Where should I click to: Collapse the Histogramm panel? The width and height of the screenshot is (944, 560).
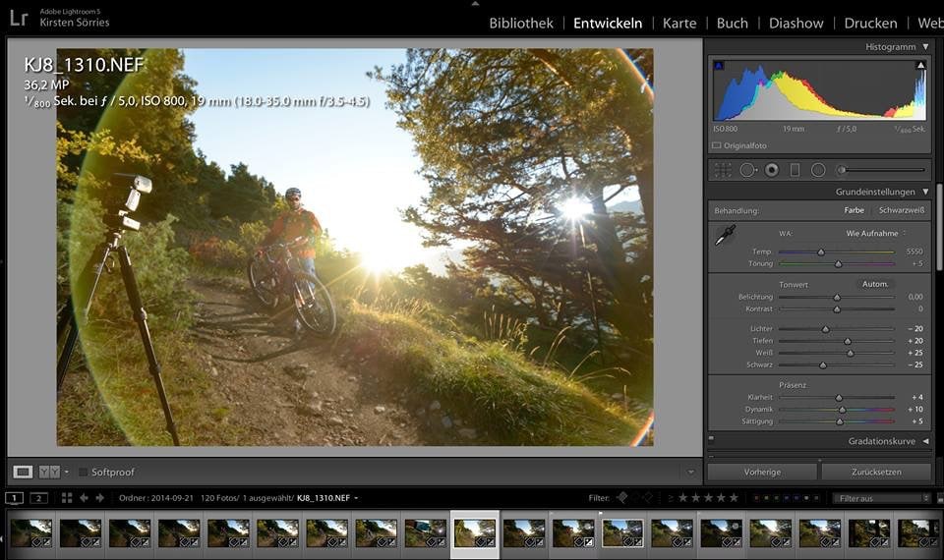[x=925, y=46]
